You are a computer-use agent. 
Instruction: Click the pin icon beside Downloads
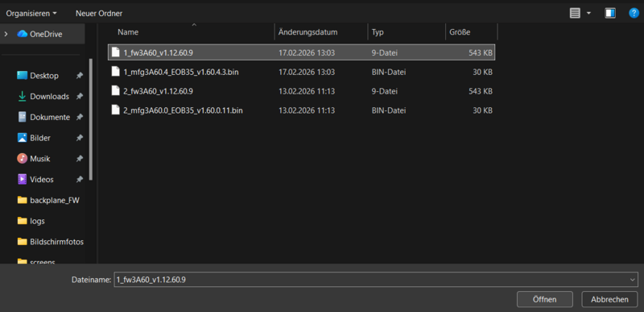pyautogui.click(x=79, y=96)
